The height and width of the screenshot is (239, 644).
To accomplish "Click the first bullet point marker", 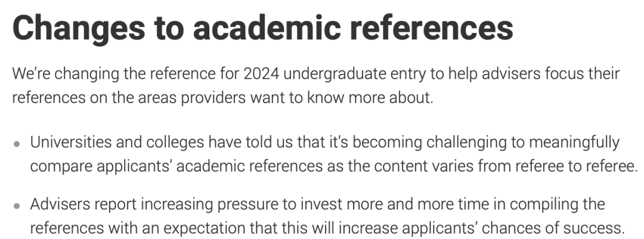I will [x=17, y=144].
